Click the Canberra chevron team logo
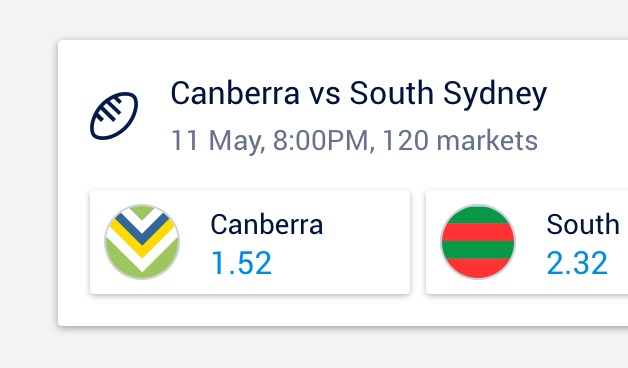This screenshot has height=368, width=628. tap(142, 242)
